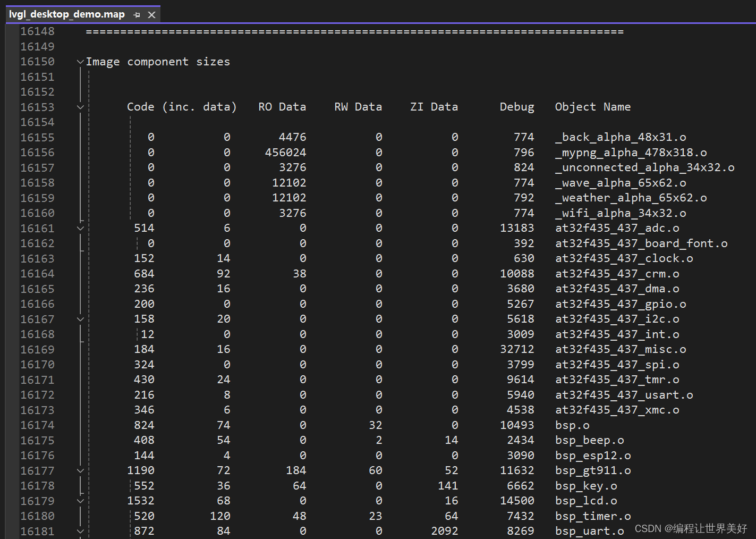The image size is (756, 539).
Task: Click line number 16181 in the gutter
Action: click(37, 530)
